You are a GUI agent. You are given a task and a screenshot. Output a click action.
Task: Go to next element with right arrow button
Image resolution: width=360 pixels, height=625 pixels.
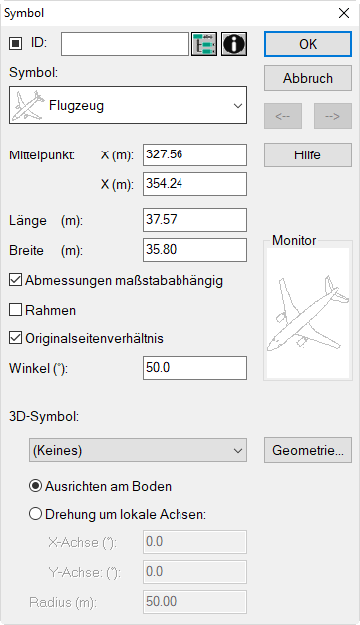(333, 116)
